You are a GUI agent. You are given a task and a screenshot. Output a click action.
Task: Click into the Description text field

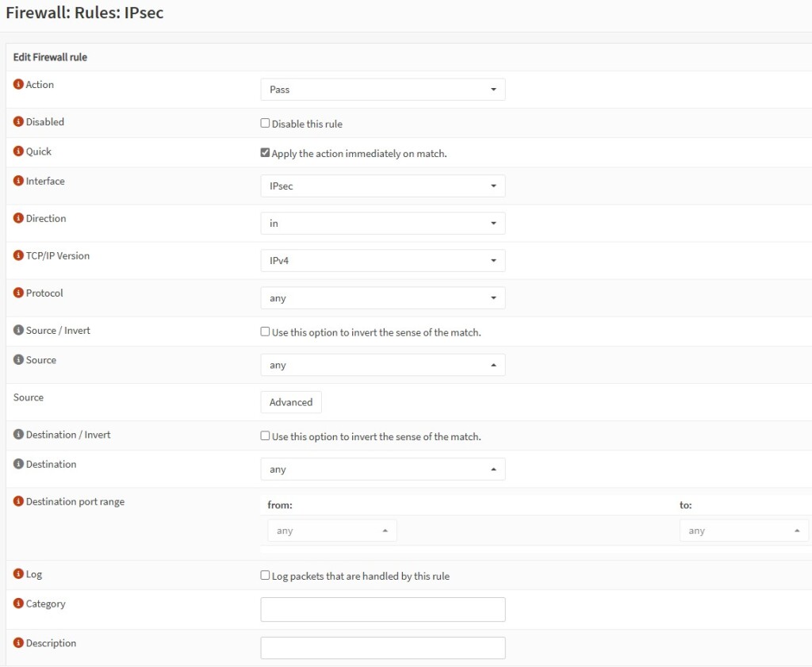pyautogui.click(x=382, y=648)
